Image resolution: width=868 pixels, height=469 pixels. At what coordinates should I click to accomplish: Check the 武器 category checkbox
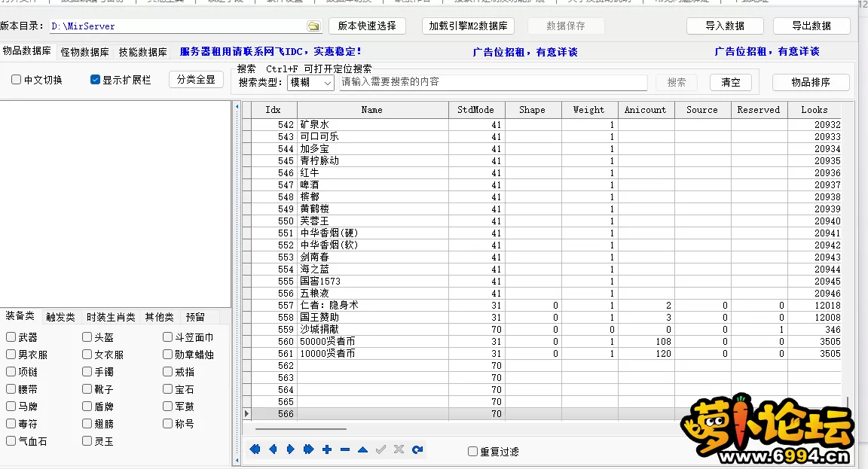pos(11,337)
